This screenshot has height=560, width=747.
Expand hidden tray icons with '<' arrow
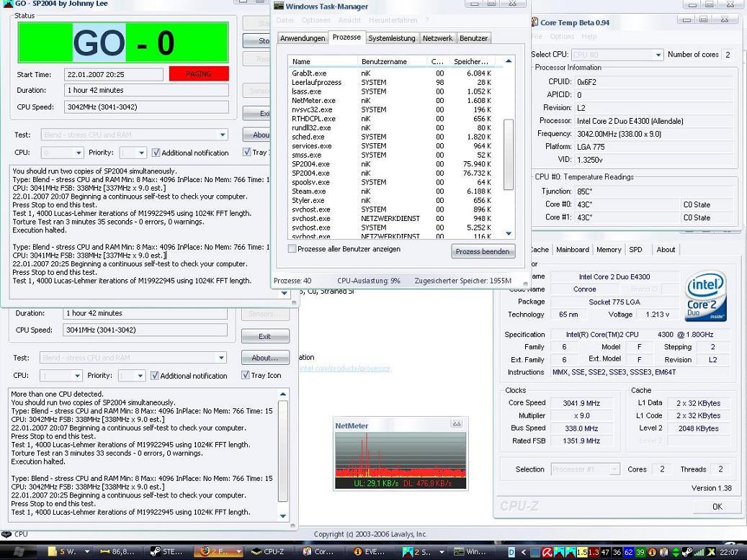point(524,552)
